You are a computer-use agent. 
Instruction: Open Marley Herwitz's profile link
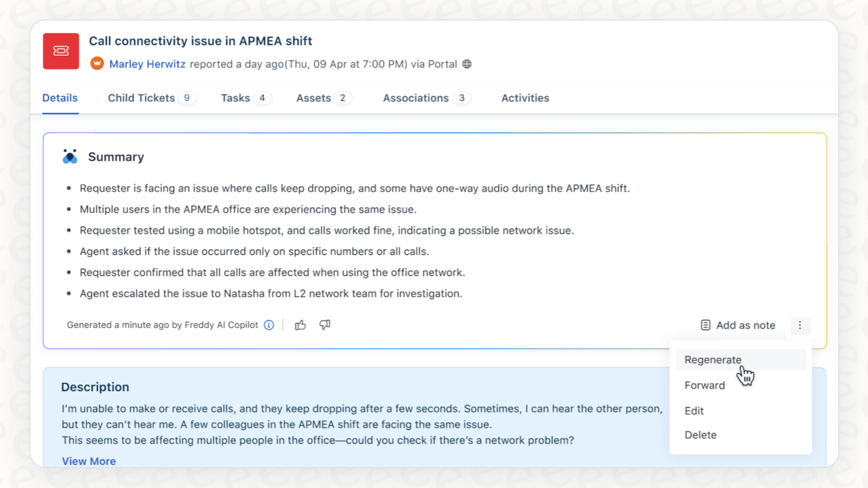point(147,64)
